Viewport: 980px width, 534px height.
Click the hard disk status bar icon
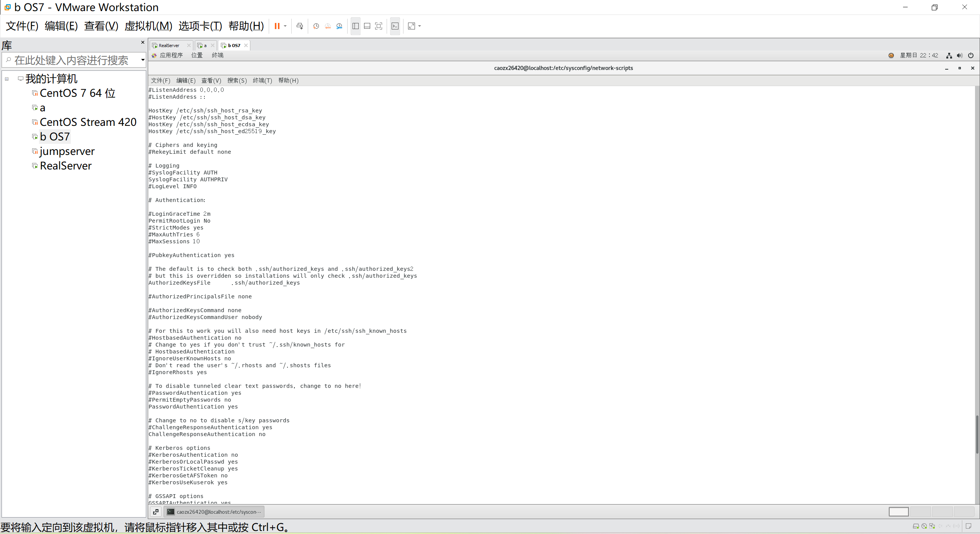click(916, 526)
